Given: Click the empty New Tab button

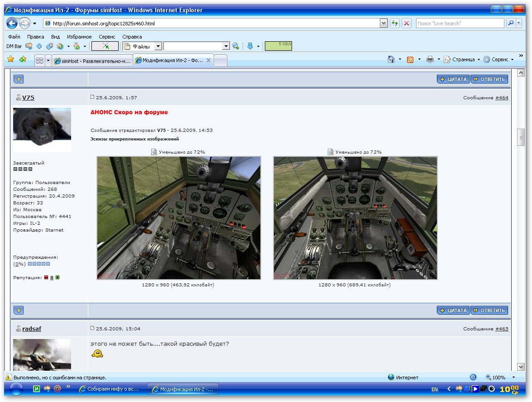Looking at the screenshot, I should (x=220, y=61).
